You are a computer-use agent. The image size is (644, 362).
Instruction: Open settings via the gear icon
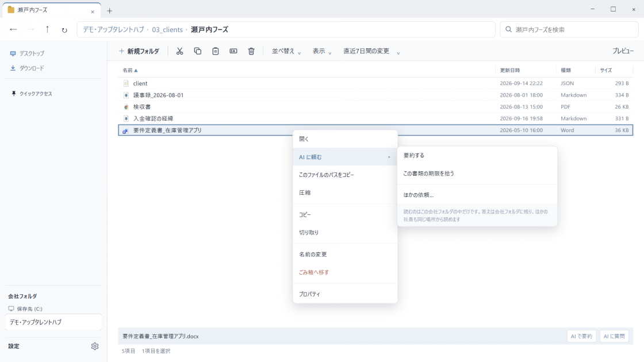point(95,346)
